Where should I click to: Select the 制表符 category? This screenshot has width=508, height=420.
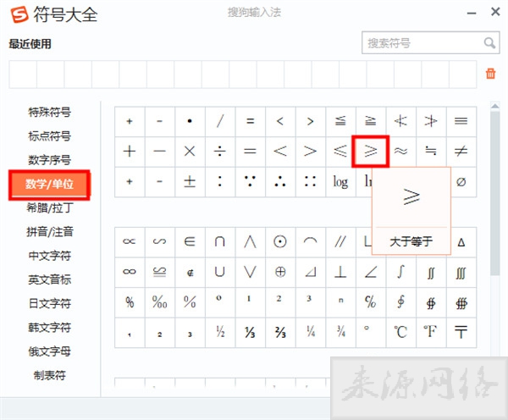point(50,375)
